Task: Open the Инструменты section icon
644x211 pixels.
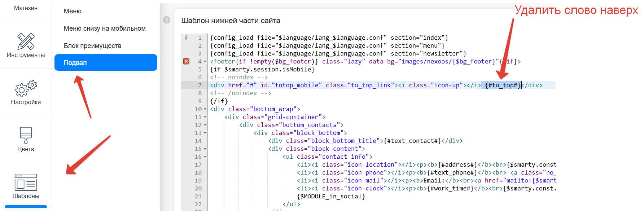Action: [26, 41]
